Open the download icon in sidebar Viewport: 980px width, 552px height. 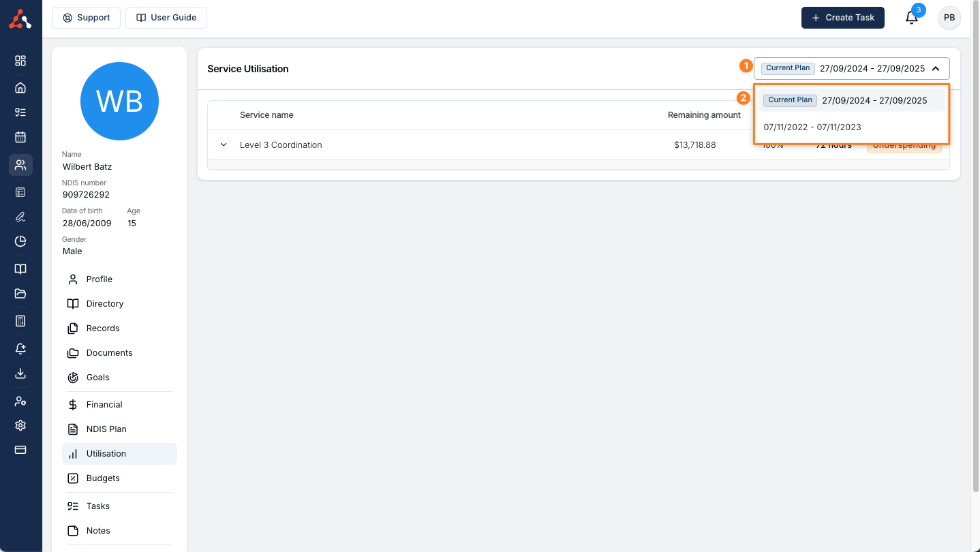click(20, 373)
